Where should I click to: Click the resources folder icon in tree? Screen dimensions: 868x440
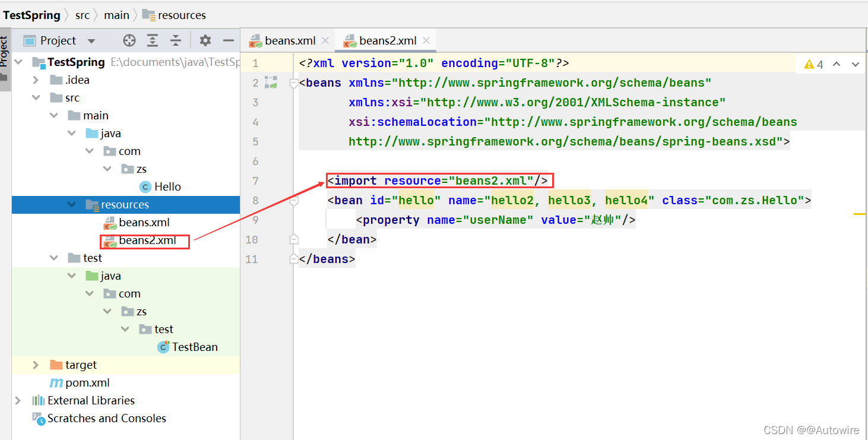(92, 204)
